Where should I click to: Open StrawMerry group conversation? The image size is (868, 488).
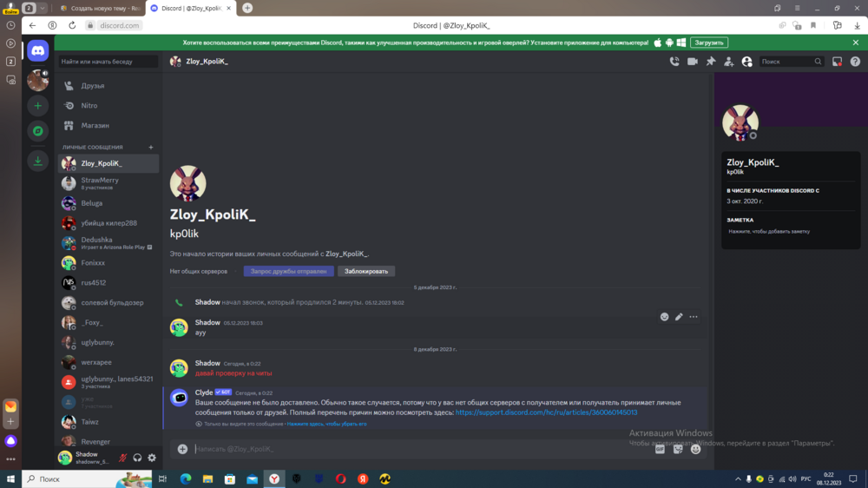pos(108,183)
